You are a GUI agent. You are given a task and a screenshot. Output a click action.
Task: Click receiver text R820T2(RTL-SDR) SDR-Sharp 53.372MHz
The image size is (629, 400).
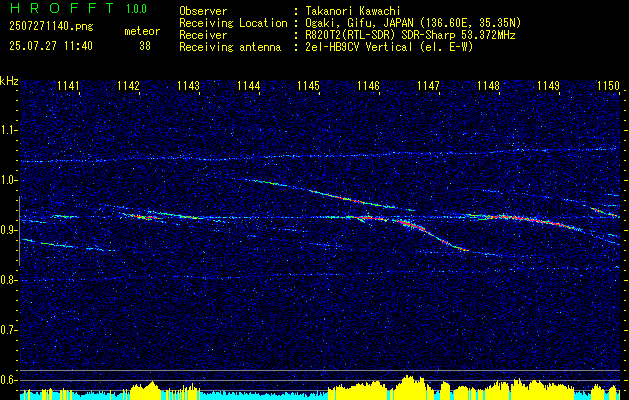pyautogui.click(x=411, y=35)
